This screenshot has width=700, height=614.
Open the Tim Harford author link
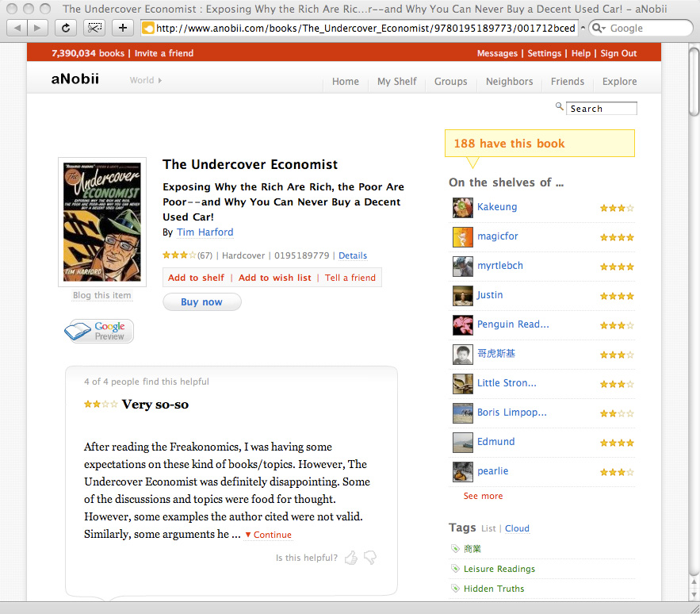point(205,232)
